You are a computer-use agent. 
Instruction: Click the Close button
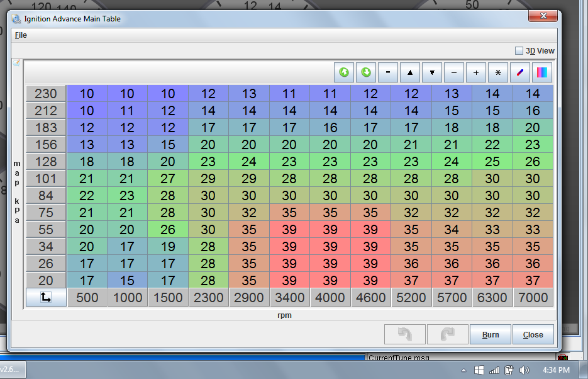coord(533,334)
